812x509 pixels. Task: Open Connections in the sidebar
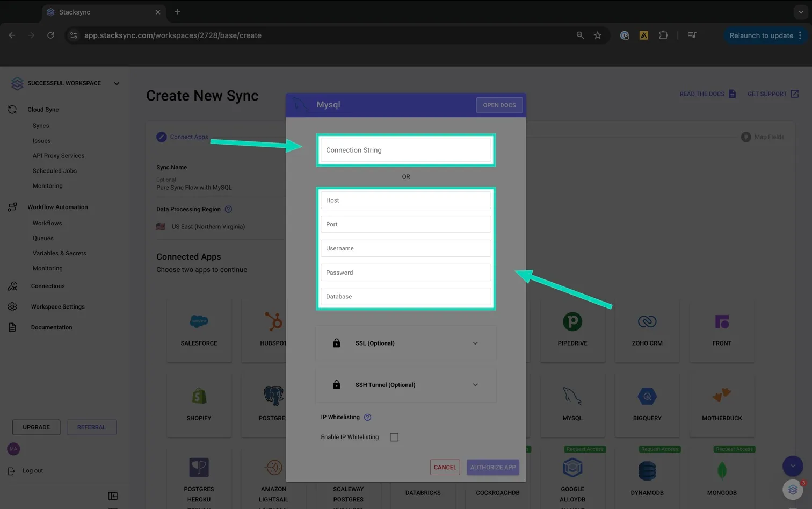point(48,286)
